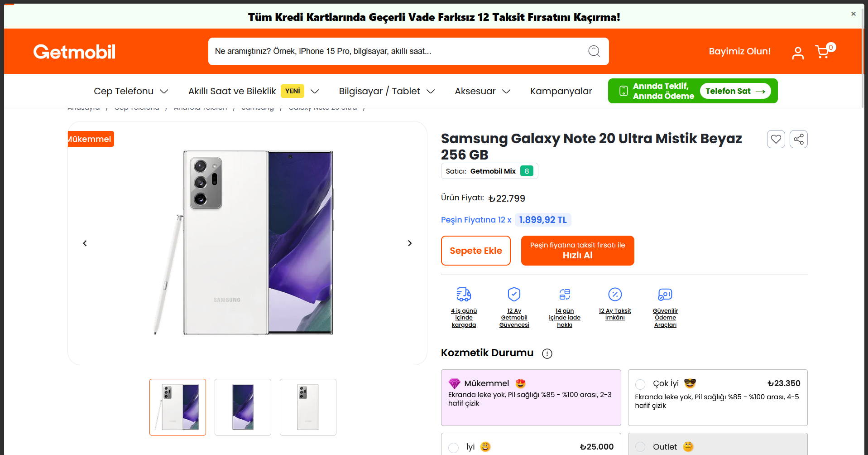Viewport: 868px width, 455px height.
Task: Click the Sepete Ekle button
Action: click(x=475, y=251)
